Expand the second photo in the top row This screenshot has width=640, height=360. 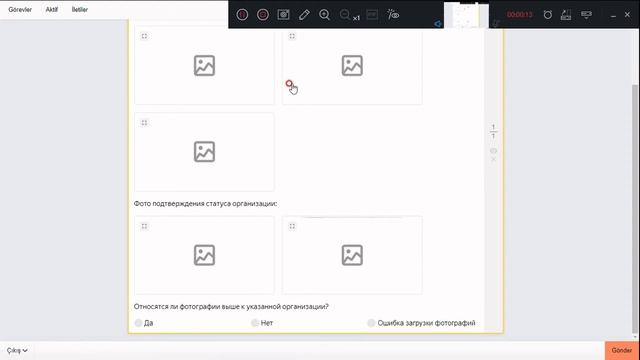coord(292,36)
